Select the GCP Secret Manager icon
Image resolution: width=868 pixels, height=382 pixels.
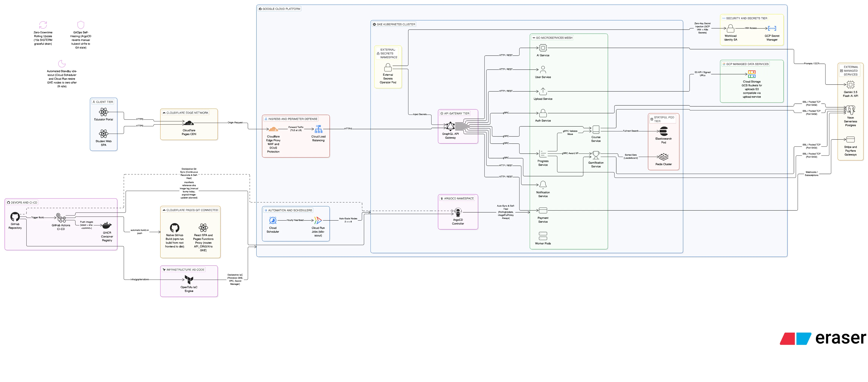click(772, 29)
